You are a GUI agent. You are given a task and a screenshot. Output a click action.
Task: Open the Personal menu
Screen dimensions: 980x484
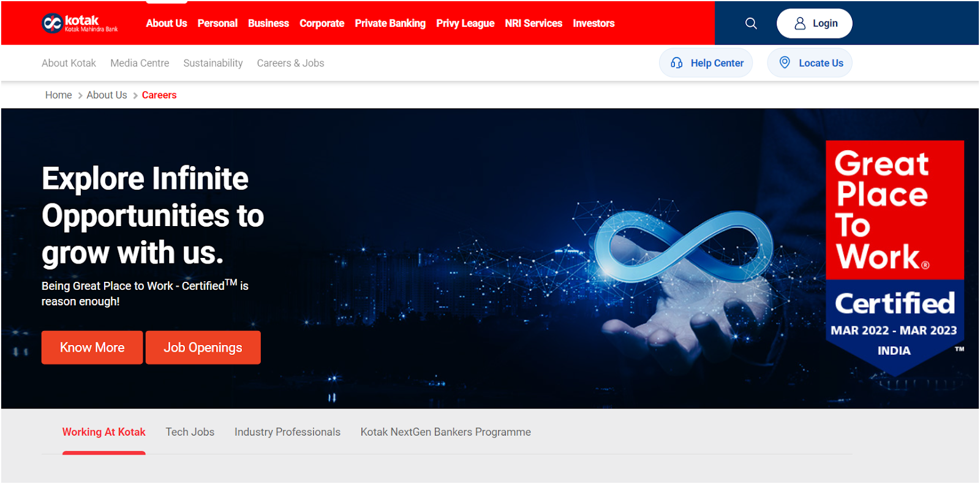point(217,23)
